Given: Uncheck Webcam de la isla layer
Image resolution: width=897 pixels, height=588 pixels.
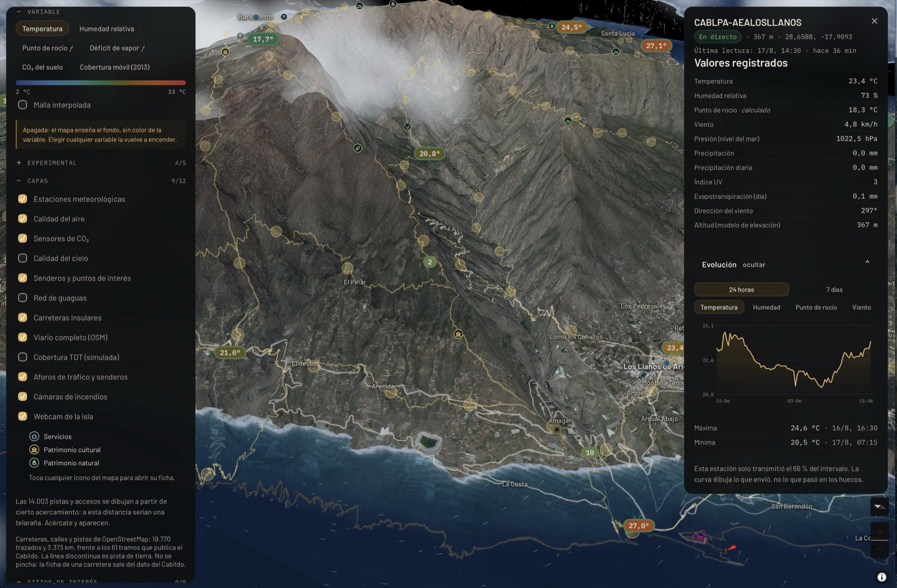Looking at the screenshot, I should [22, 417].
